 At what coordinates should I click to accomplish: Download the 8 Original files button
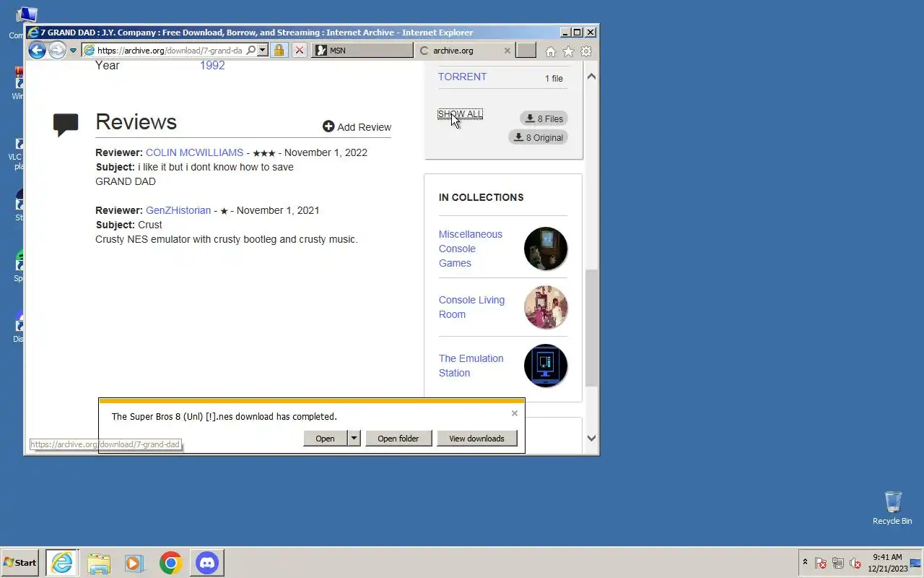pyautogui.click(x=538, y=137)
